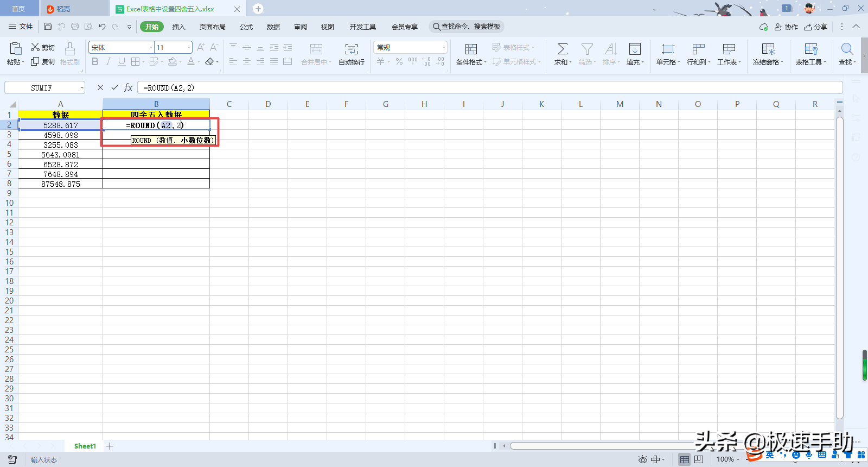
Task: Switch to the 页面布局 Page Layout tab
Action: [212, 27]
